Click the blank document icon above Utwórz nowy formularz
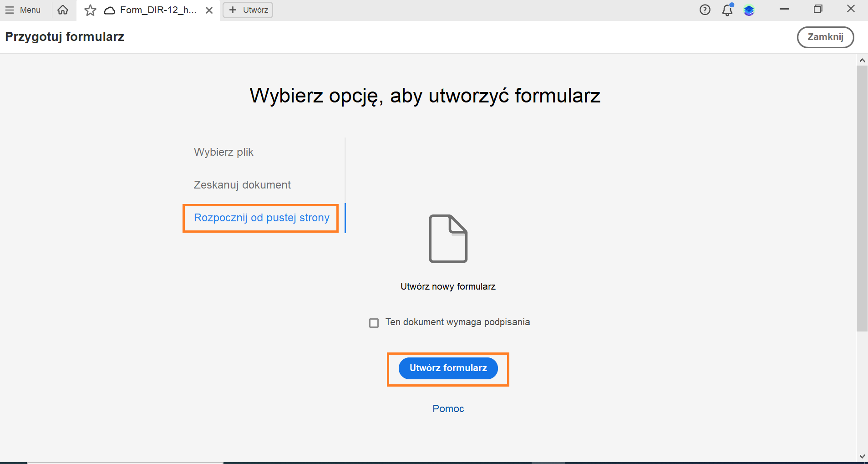The image size is (868, 464). point(448,239)
